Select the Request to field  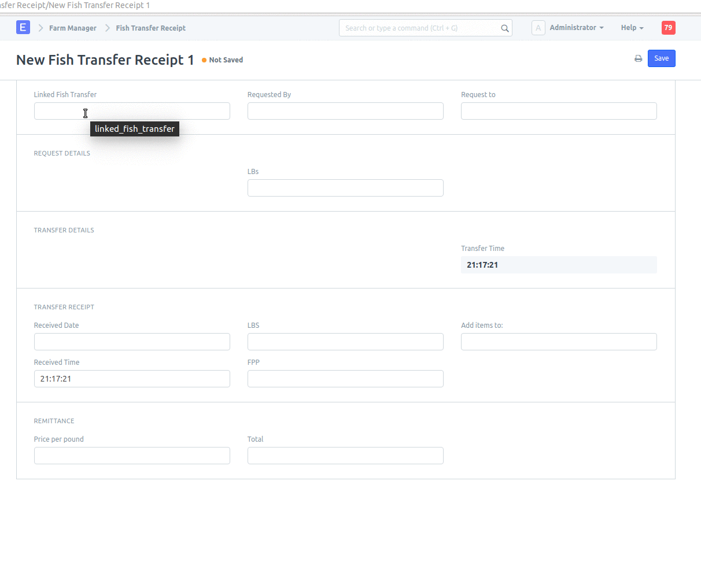pos(559,111)
